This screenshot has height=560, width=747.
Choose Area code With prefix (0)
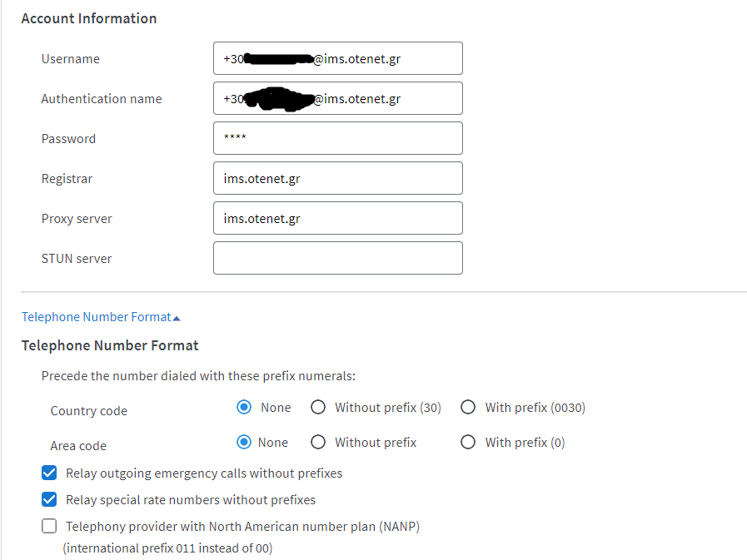(468, 443)
